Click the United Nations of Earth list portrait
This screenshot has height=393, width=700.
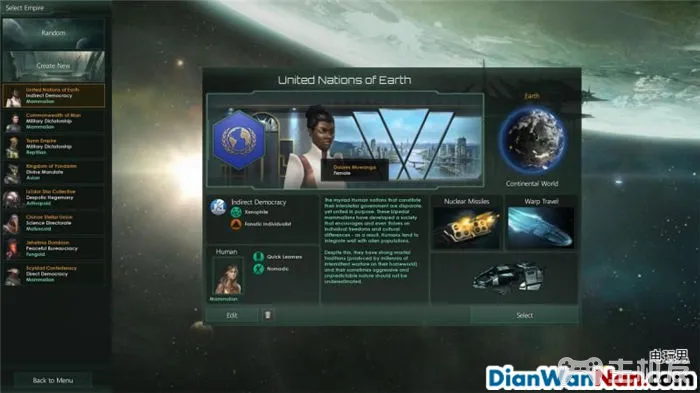pos(13,97)
